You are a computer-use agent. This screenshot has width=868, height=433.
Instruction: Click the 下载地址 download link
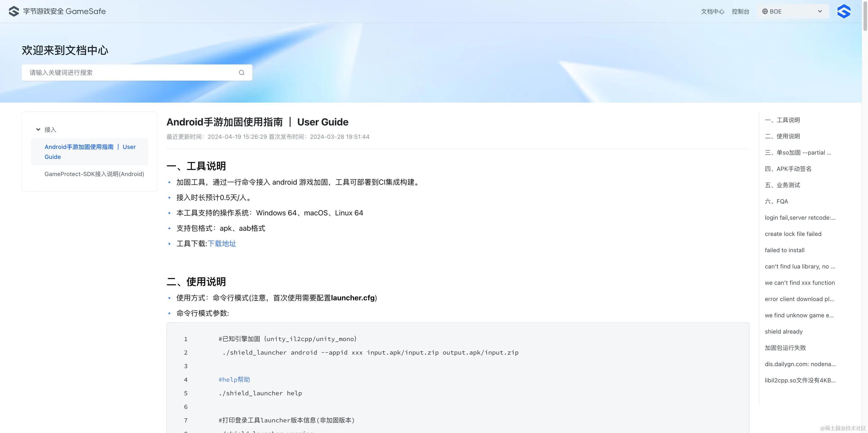pyautogui.click(x=222, y=244)
